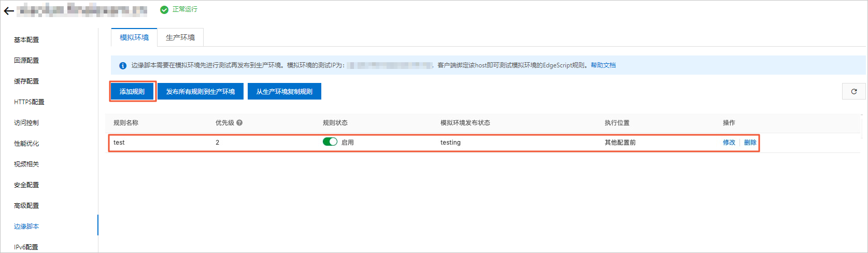Open 基本配置 in the sidebar
The width and height of the screenshot is (868, 253).
pos(26,39)
